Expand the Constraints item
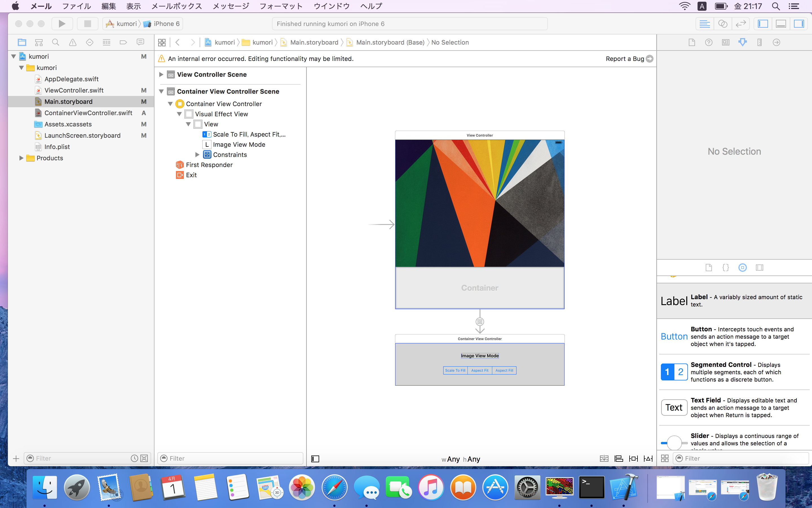This screenshot has height=508, width=812. (x=197, y=155)
